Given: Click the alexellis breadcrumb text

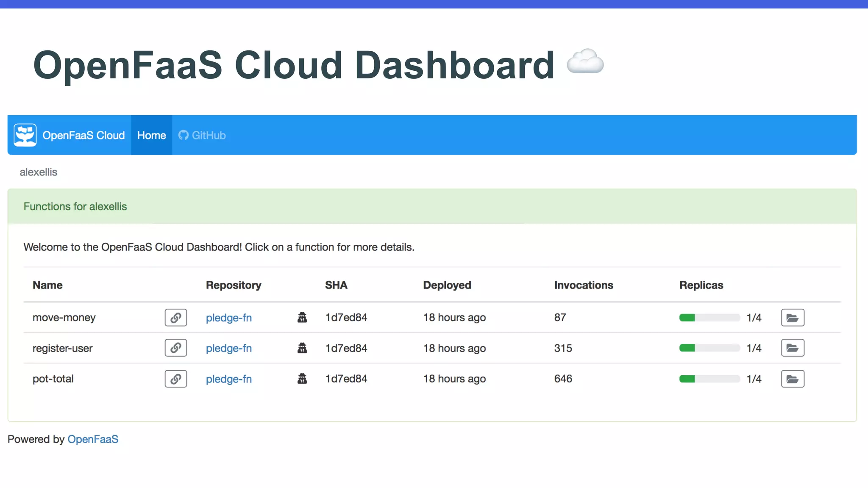Looking at the screenshot, I should pos(38,172).
